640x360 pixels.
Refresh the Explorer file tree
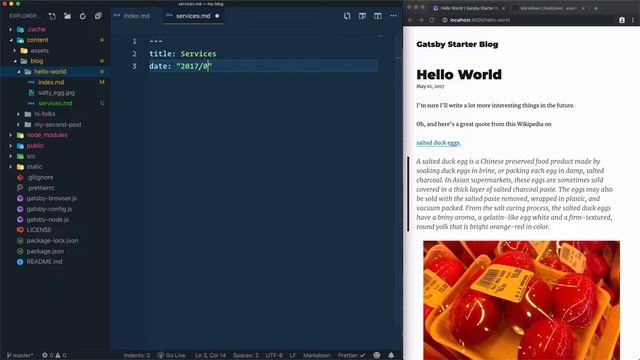[83, 16]
